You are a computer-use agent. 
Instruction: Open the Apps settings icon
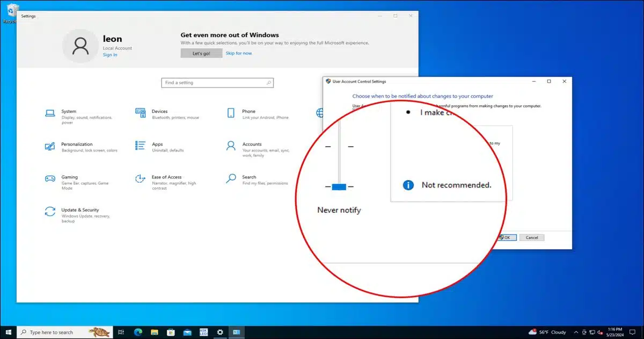(141, 146)
